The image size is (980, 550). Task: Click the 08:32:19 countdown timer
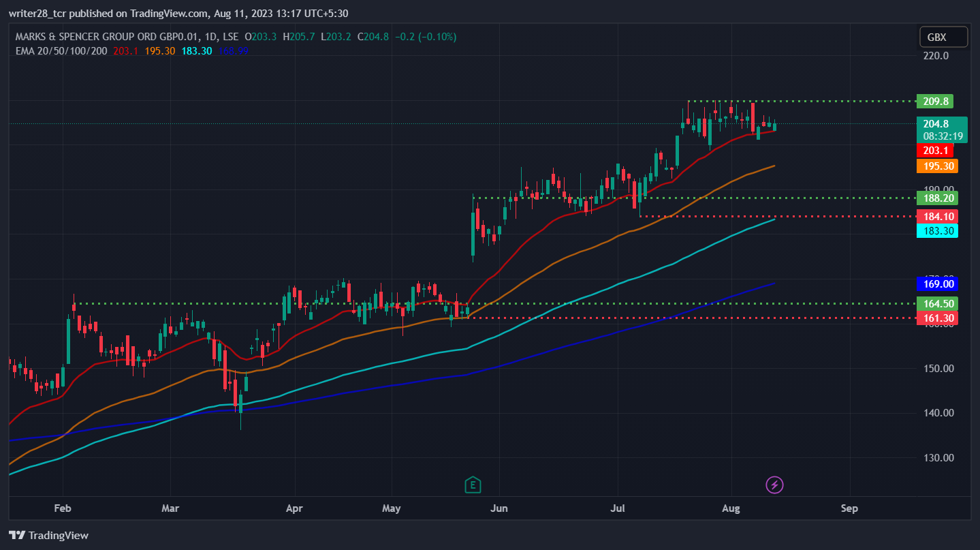[x=943, y=136]
